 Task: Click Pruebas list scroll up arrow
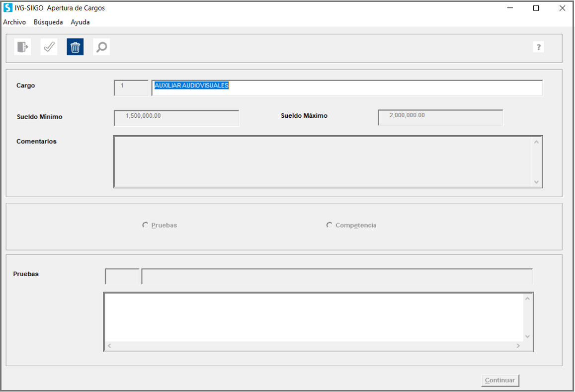pyautogui.click(x=527, y=299)
